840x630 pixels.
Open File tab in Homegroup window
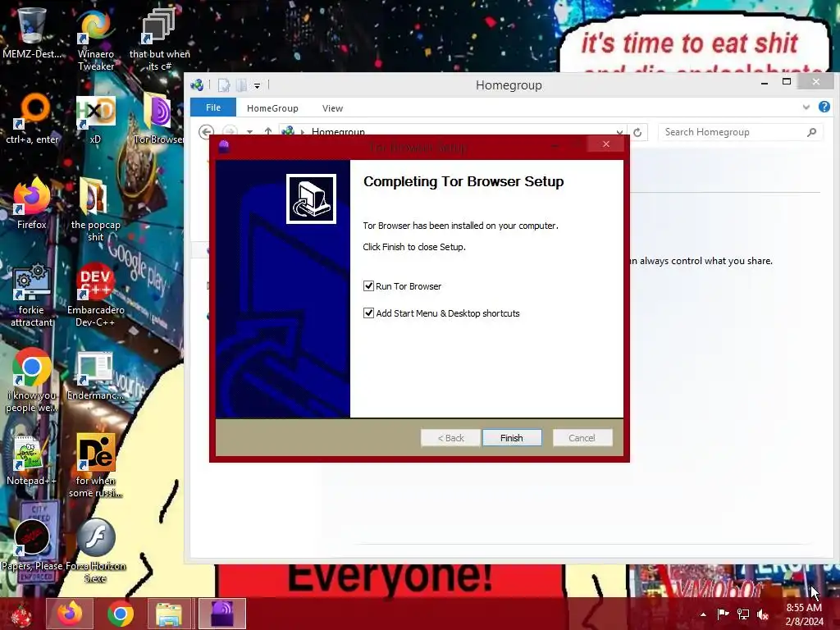pyautogui.click(x=213, y=107)
